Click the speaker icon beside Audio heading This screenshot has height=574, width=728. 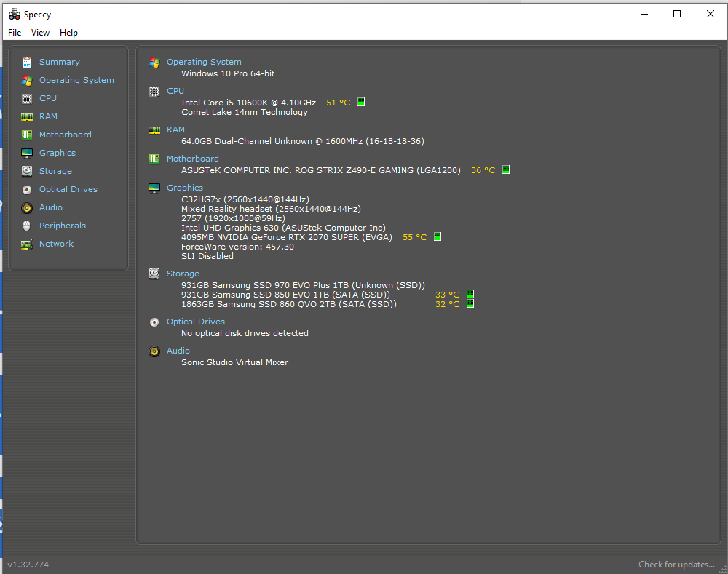point(154,351)
